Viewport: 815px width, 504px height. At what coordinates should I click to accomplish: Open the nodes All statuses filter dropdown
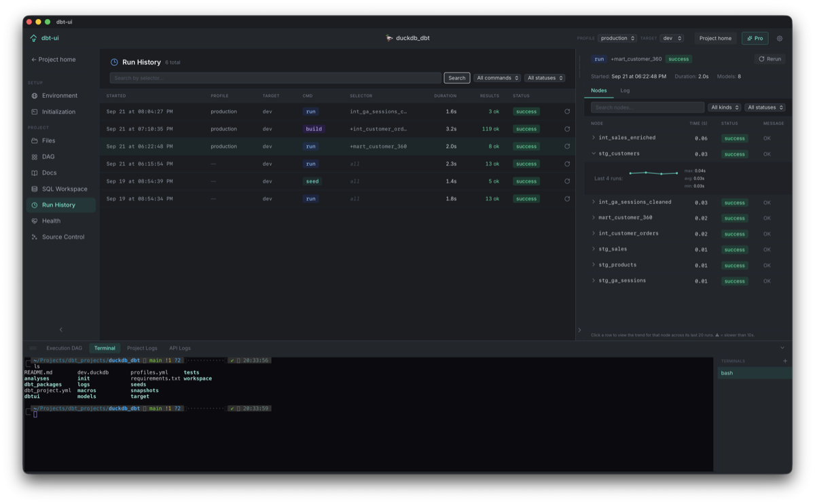pos(765,107)
